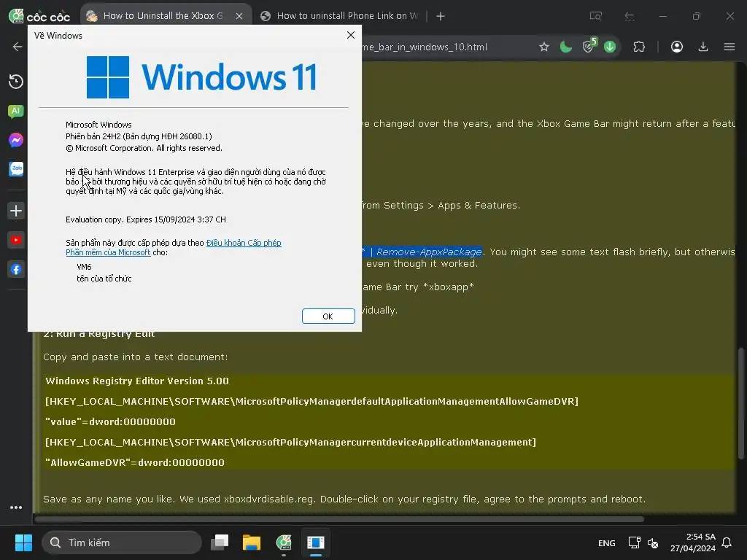The width and height of the screenshot is (747, 560).
Task: Open the ad blocker shield icon
Action: (x=589, y=46)
